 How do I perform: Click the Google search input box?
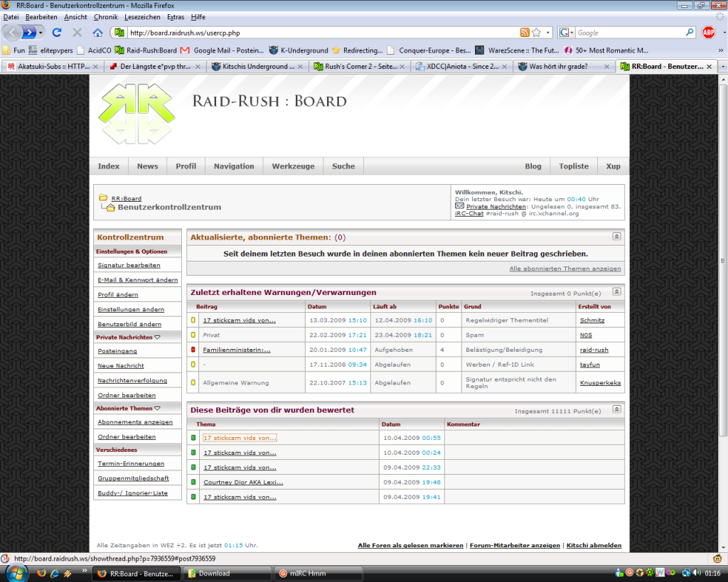click(x=630, y=33)
